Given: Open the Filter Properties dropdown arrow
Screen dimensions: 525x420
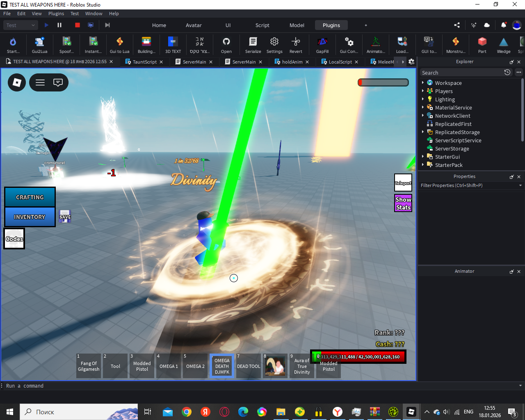Looking at the screenshot, I should click(520, 185).
